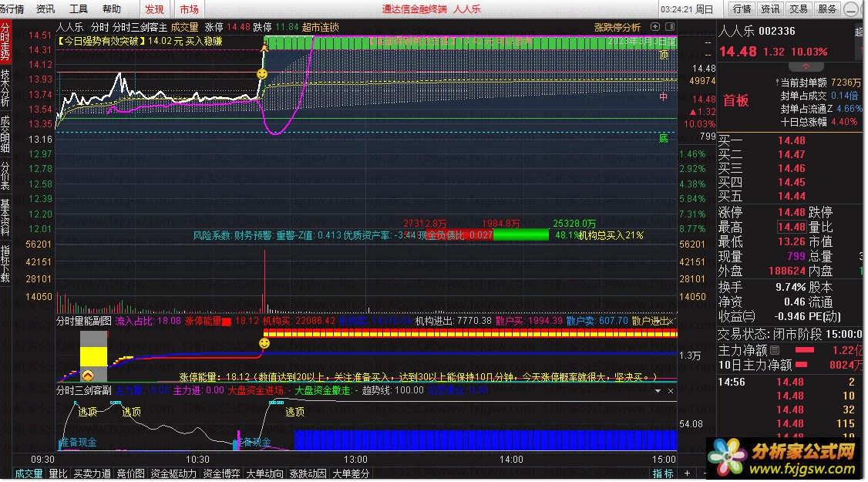The height and width of the screenshot is (482, 868).
Task: Select the 成交明细 sidebar tab
Action: (x=5, y=134)
